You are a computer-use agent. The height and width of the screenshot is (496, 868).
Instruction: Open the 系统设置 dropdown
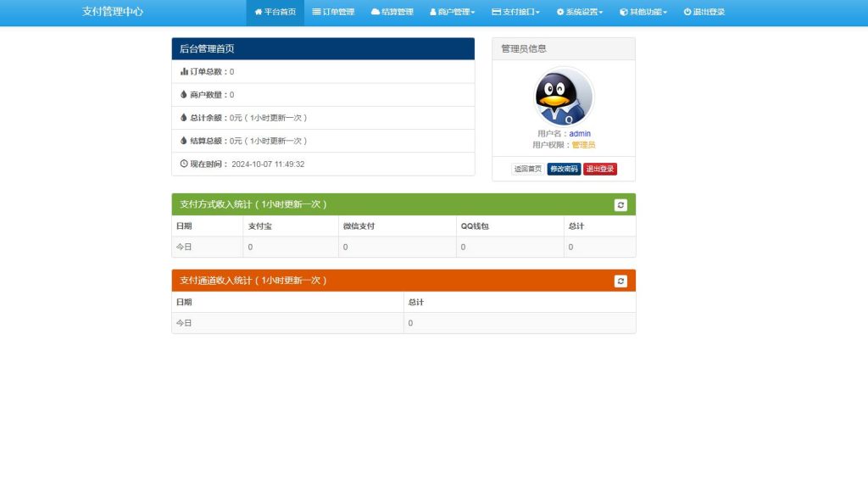pos(579,13)
